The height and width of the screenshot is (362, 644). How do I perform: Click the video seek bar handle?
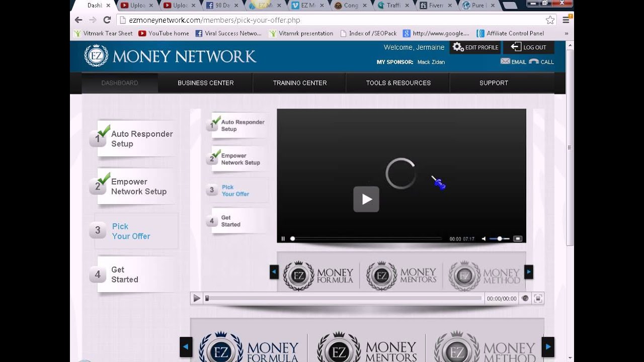click(292, 239)
